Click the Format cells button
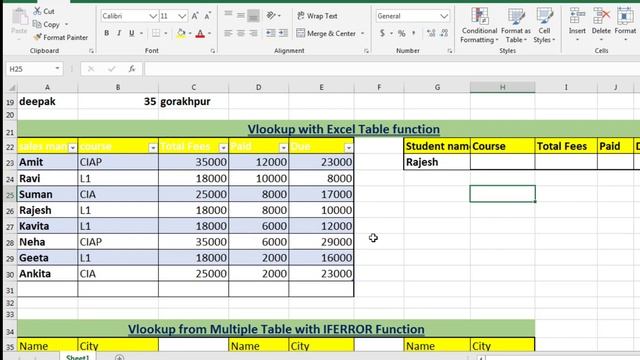The width and height of the screenshot is (640, 360). point(625,24)
